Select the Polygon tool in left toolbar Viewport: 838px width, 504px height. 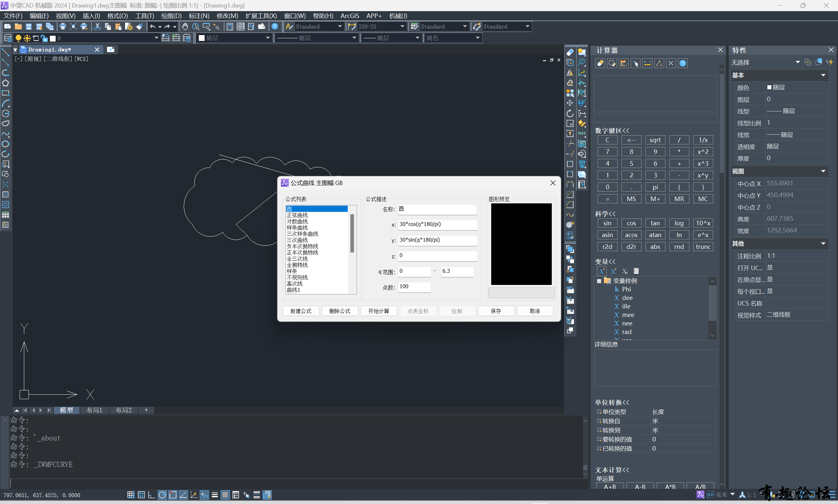tap(6, 83)
